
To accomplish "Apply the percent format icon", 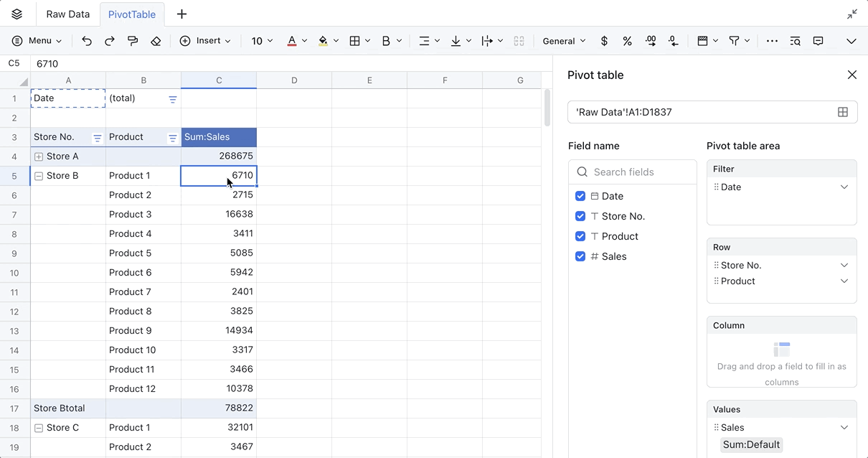I will tap(627, 41).
